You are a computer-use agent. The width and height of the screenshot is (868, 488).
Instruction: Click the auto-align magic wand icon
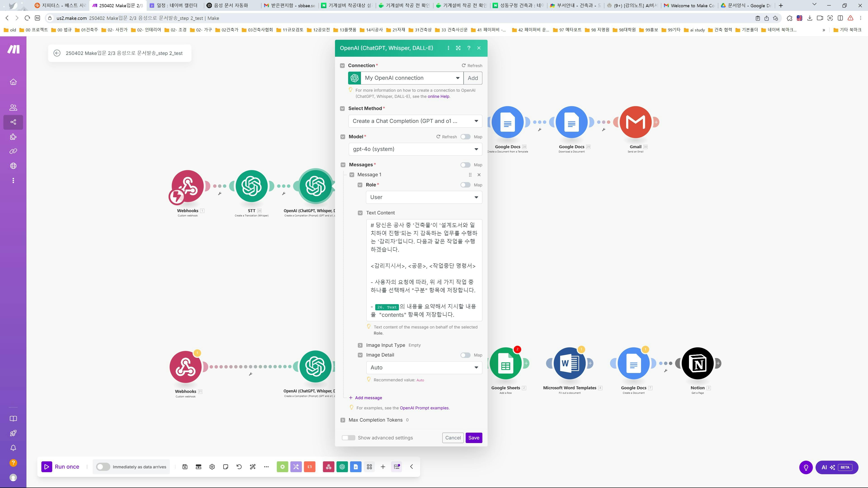coord(252,467)
